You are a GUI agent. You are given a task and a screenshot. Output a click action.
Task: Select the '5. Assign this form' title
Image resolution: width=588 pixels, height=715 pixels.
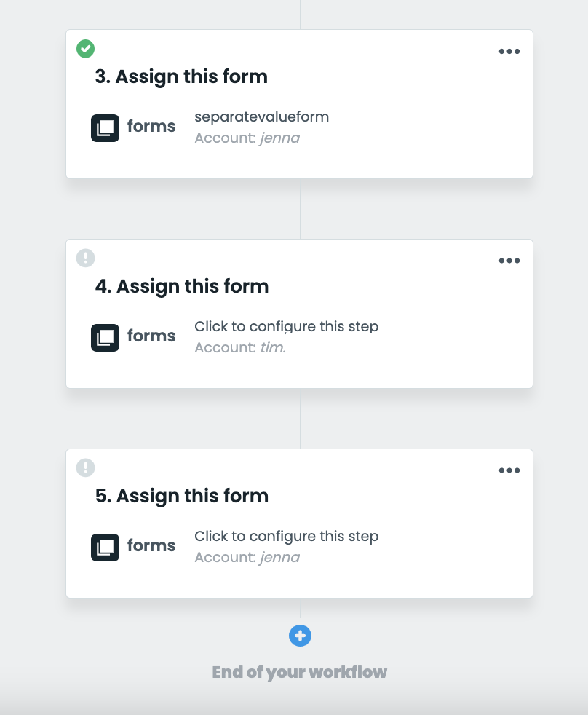point(182,496)
